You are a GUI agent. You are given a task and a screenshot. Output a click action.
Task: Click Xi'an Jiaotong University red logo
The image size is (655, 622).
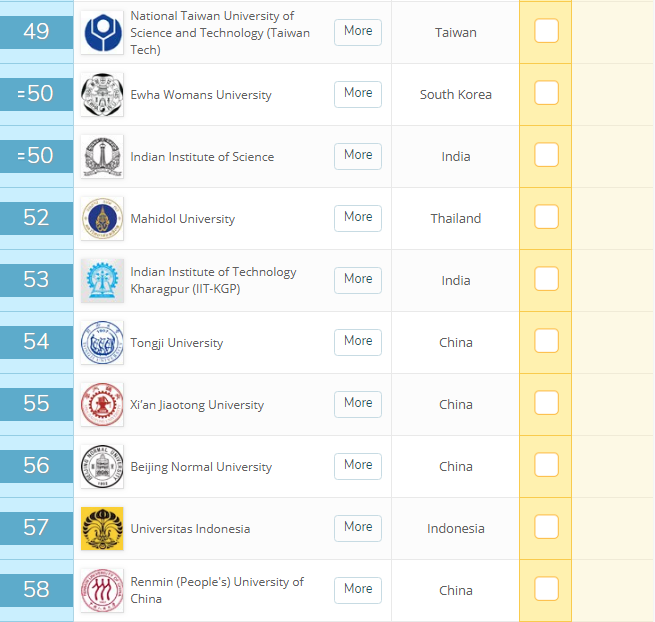coord(102,404)
